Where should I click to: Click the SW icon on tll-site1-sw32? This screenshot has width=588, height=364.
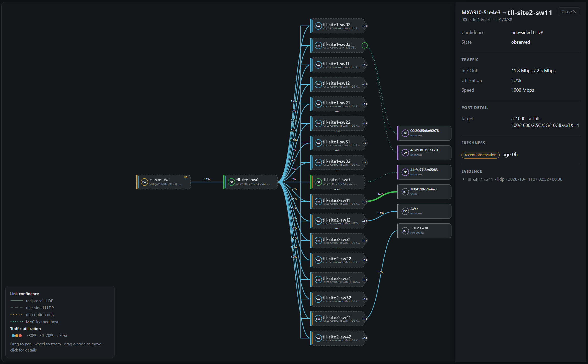(318, 162)
